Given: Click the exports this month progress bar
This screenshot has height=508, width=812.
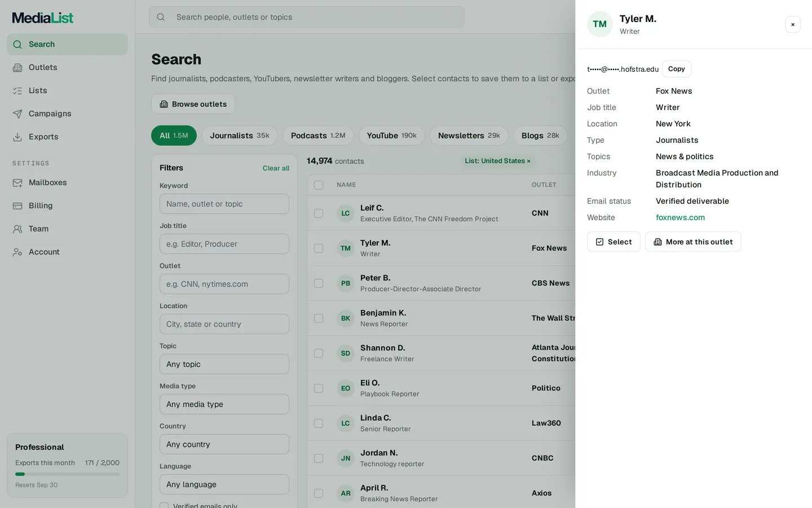Looking at the screenshot, I should pos(67,474).
